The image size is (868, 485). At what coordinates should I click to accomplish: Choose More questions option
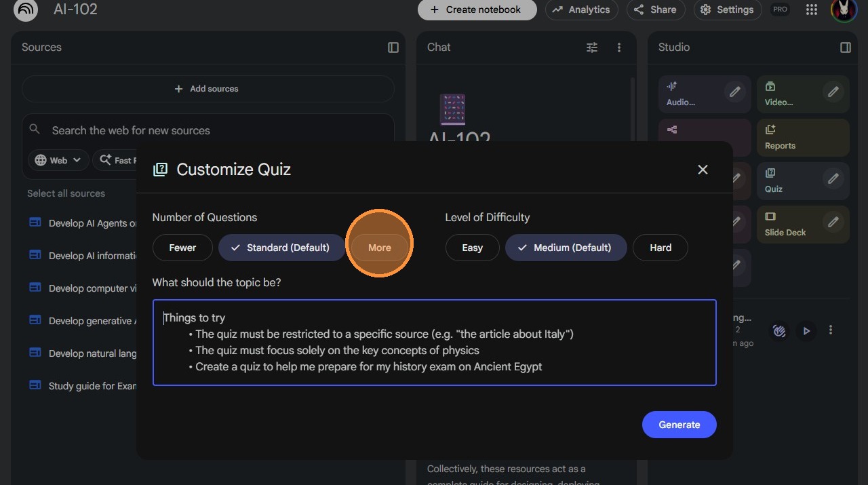[380, 248]
